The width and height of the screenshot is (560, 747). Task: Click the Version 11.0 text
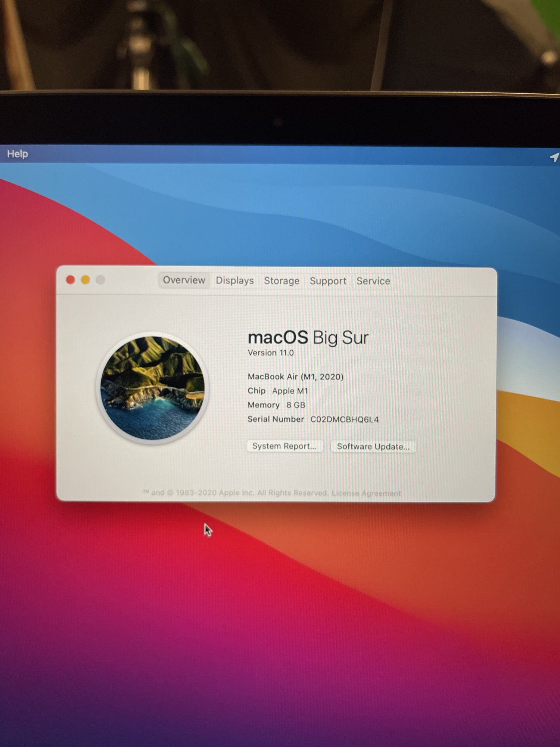tap(271, 353)
